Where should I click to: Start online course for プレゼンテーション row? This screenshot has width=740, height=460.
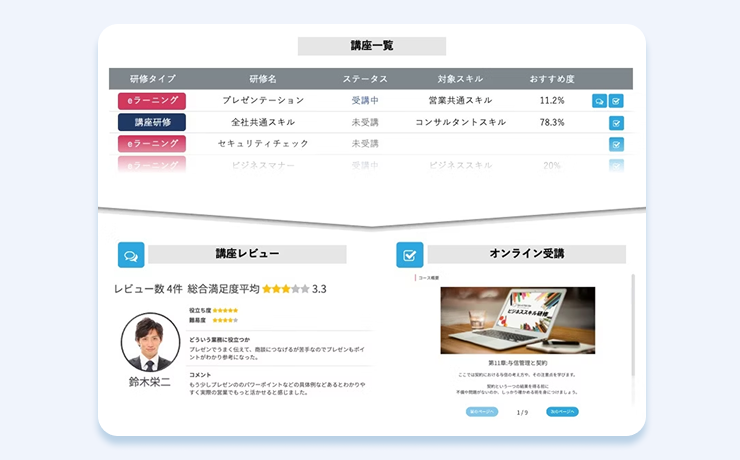coord(616,101)
